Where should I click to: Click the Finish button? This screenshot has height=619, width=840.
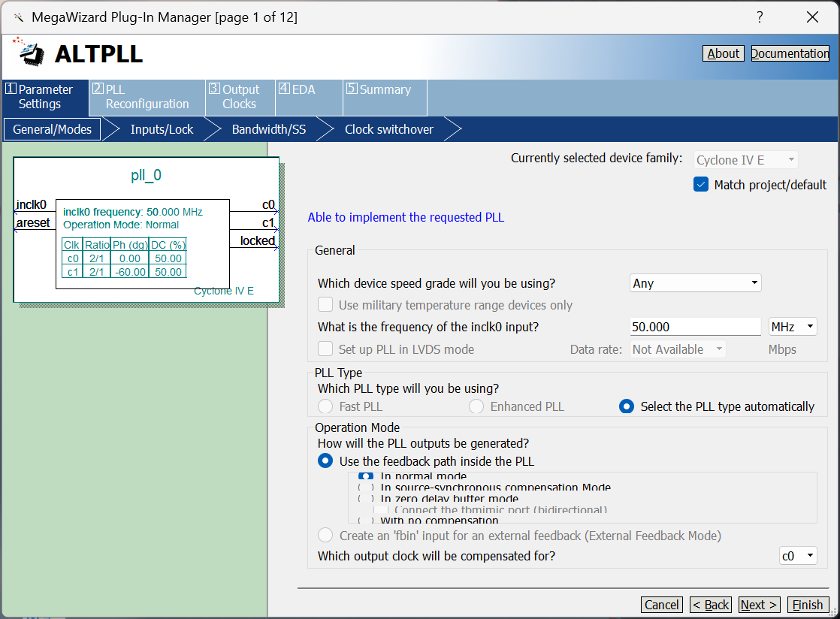click(808, 605)
